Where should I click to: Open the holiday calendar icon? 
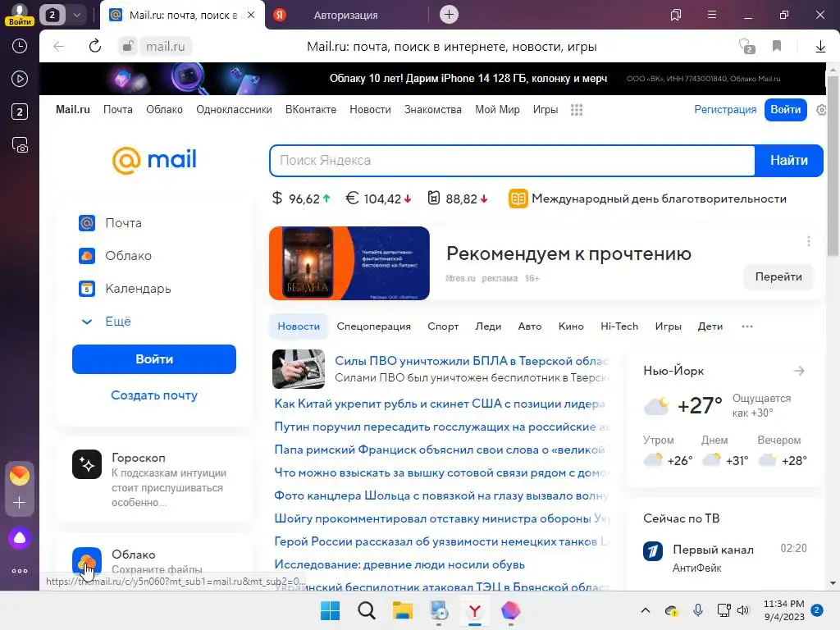(518, 199)
